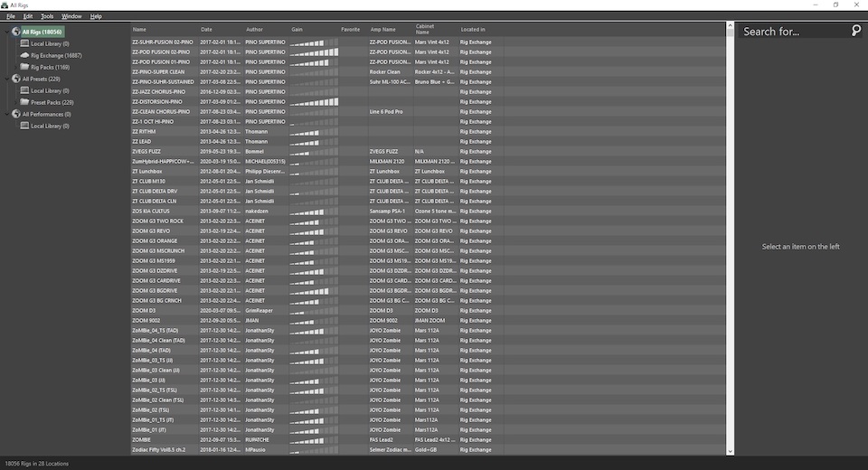
Task: Select Rig Packs (1169) in the tree
Action: [x=51, y=67]
